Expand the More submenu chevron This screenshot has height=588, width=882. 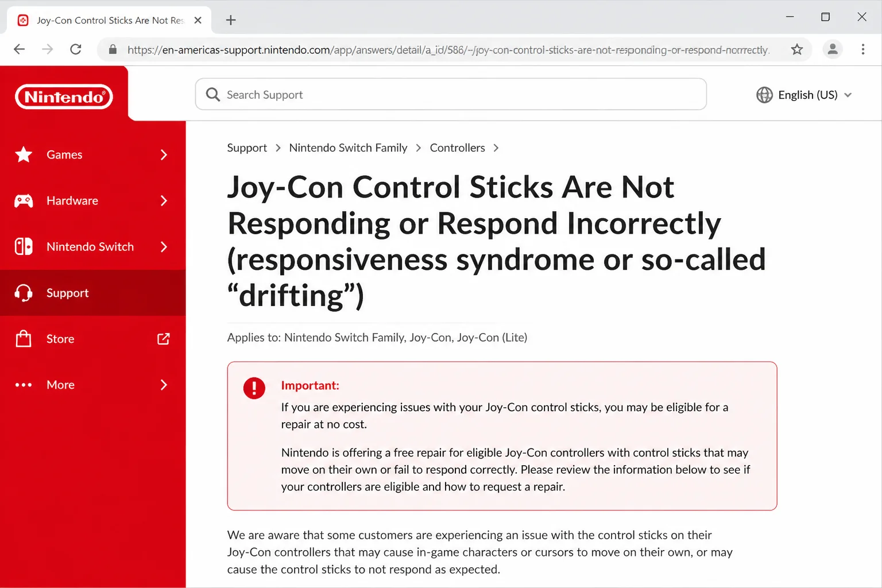[x=164, y=385]
